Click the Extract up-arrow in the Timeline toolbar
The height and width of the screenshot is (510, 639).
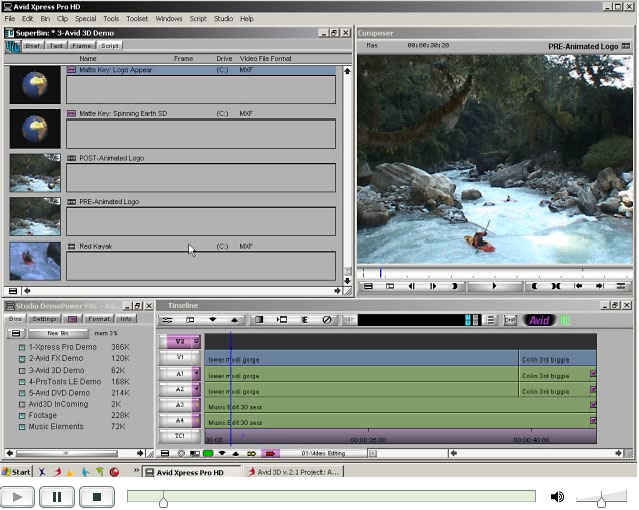[x=234, y=320]
